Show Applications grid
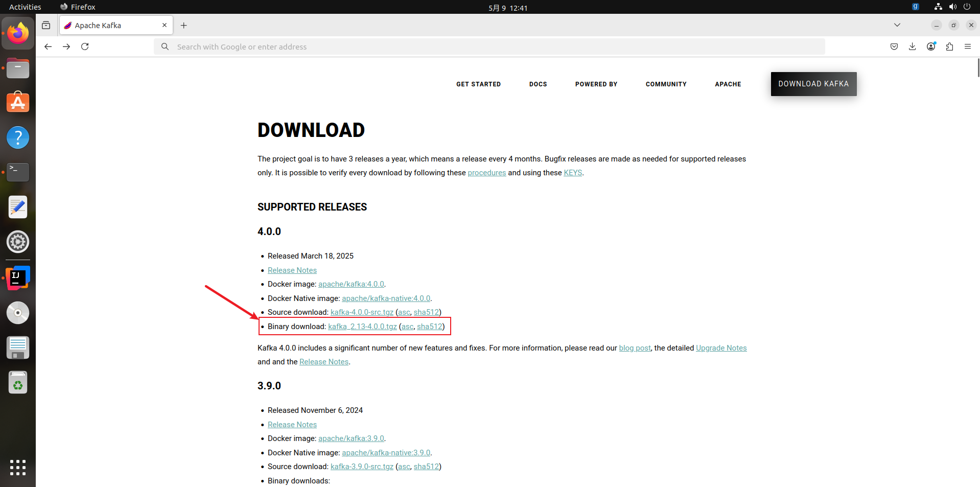This screenshot has width=980, height=487. (18, 467)
